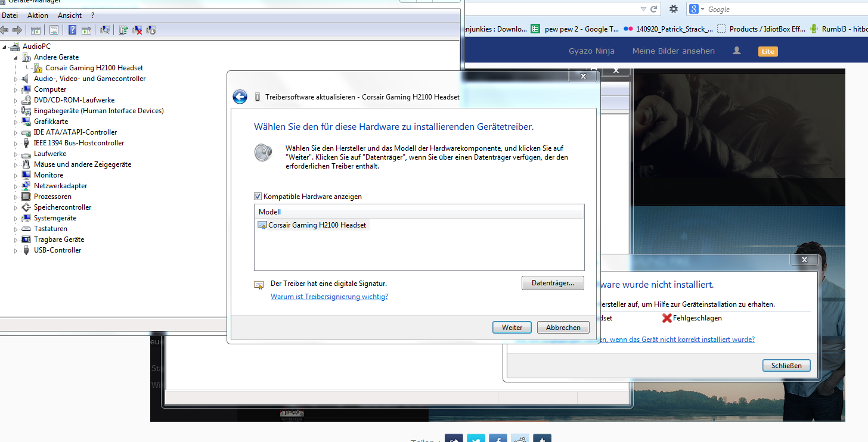Select IEEE 1394 Bus-Hostcontroller tree item

pos(79,143)
